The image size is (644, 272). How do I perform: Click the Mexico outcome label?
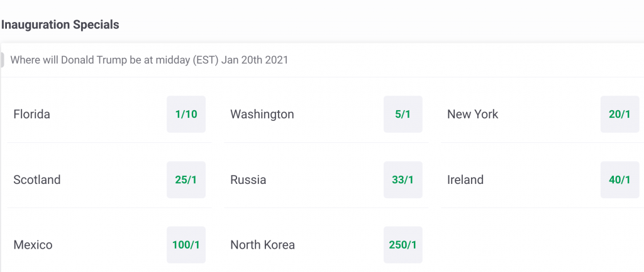33,245
